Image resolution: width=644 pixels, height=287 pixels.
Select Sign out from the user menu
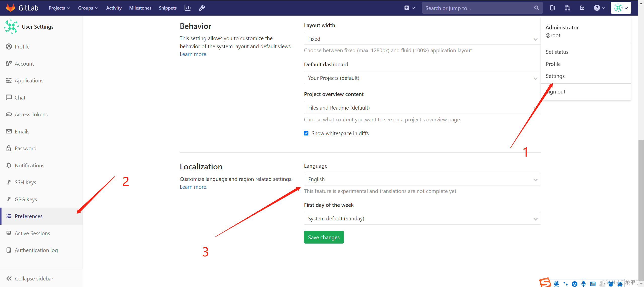[556, 91]
